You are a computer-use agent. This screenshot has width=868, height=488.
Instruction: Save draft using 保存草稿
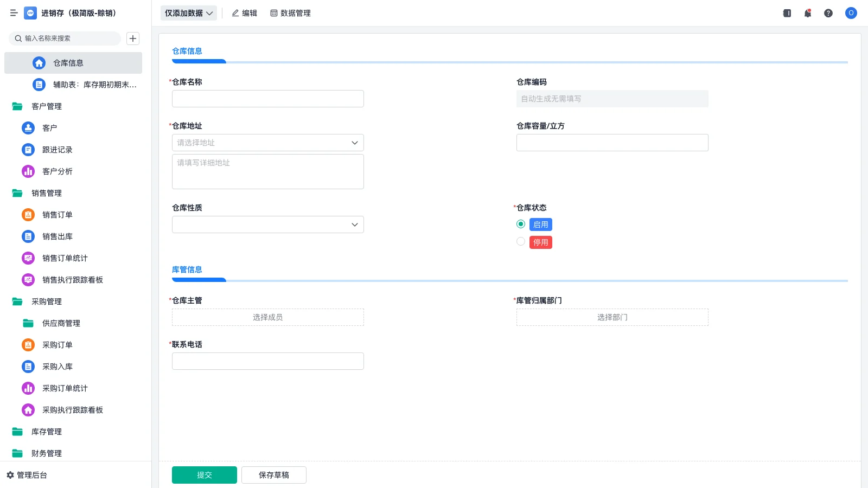click(x=273, y=474)
